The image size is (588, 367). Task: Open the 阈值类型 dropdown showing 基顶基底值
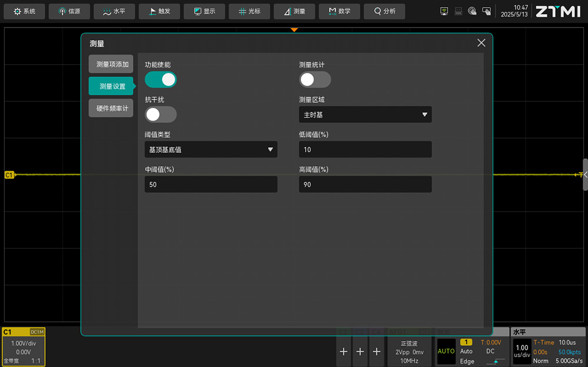tap(211, 149)
